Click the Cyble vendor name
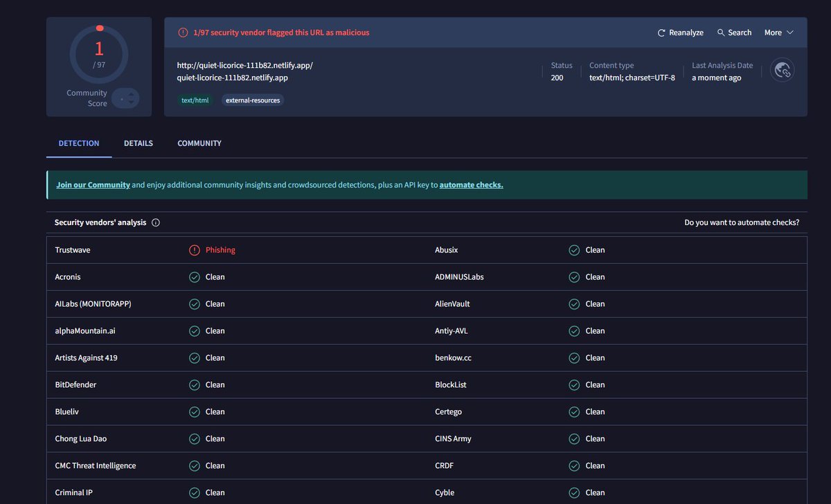The height and width of the screenshot is (504, 831). [445, 493]
